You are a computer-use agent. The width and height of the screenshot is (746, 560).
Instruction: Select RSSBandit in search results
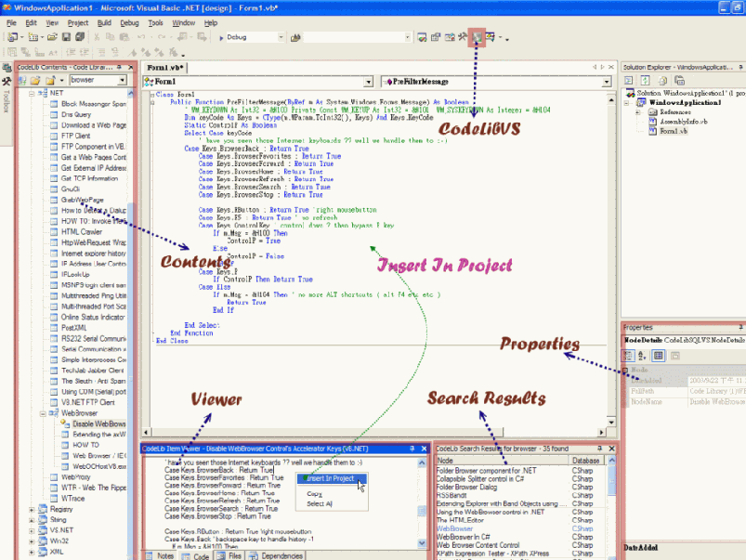pyautogui.click(x=521, y=495)
